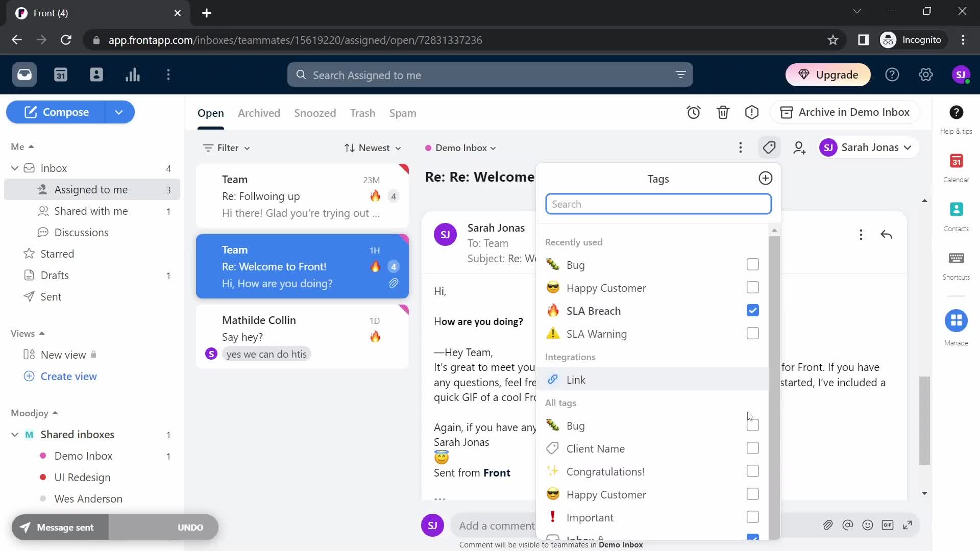Open the Demo Inbox dropdown above conversation
This screenshot has width=980, height=551.
[x=460, y=148]
